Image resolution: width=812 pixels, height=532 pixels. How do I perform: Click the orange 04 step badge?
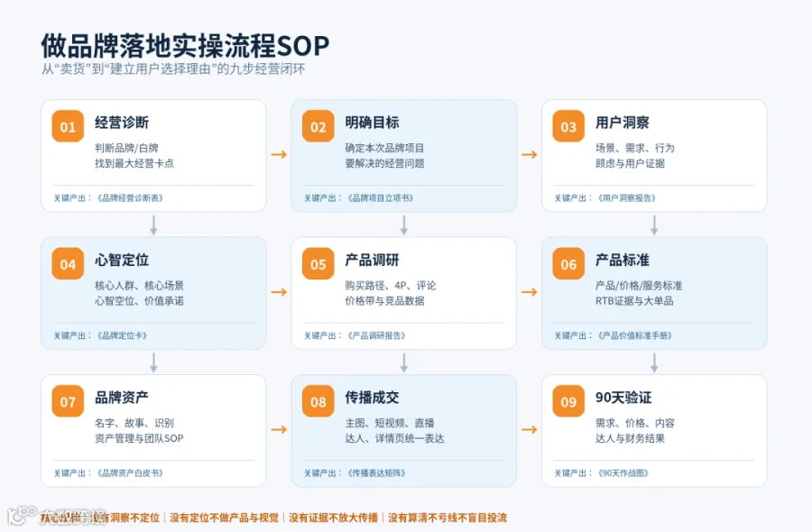(68, 264)
